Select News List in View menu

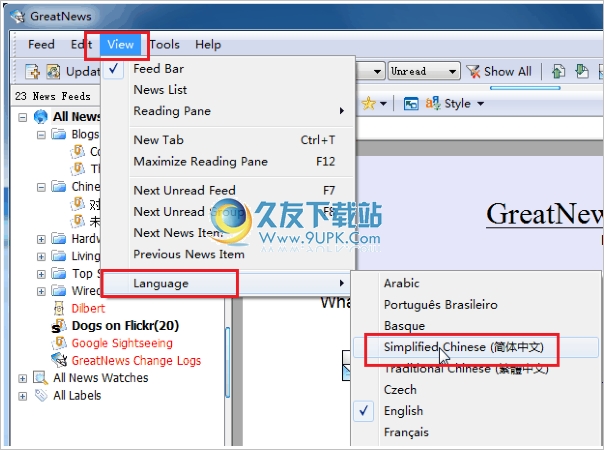(x=228, y=90)
